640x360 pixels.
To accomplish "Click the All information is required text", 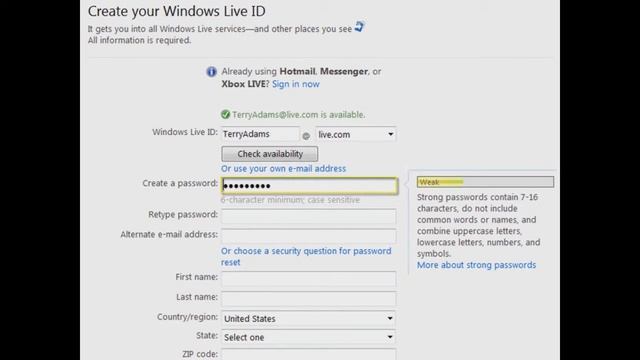I will pos(139,40).
